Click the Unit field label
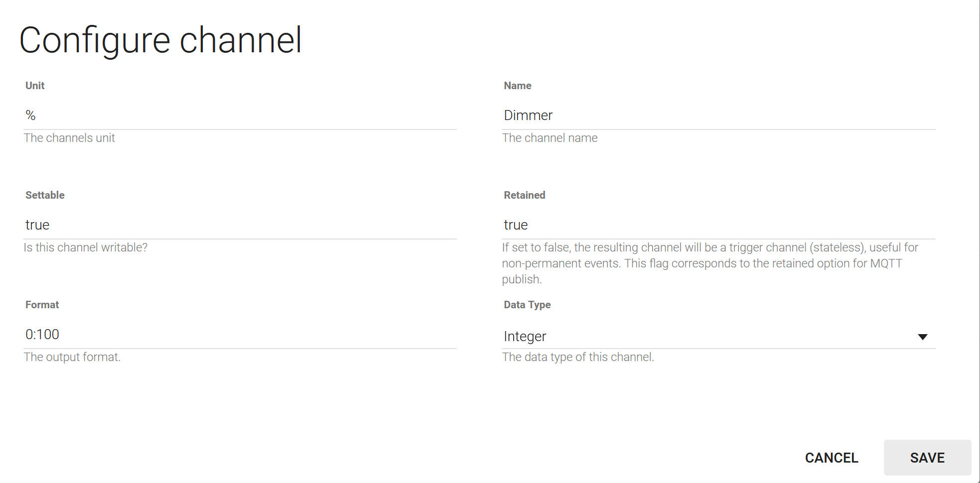 point(35,86)
